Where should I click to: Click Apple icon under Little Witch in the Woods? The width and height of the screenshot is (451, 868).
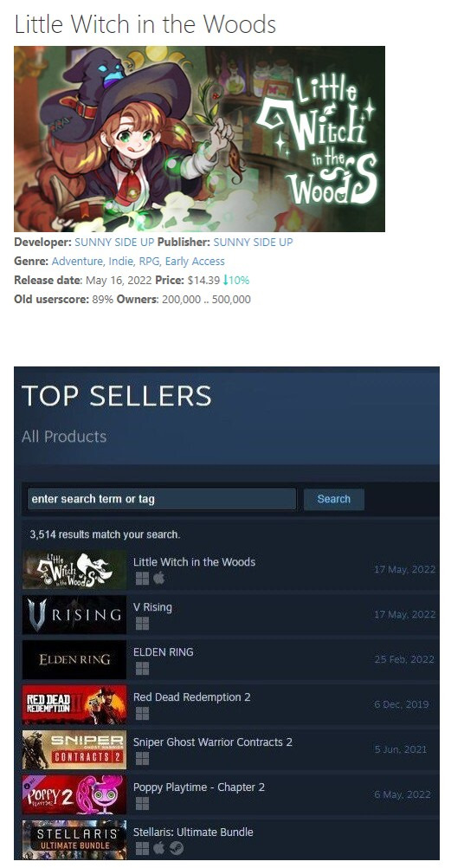(x=158, y=579)
